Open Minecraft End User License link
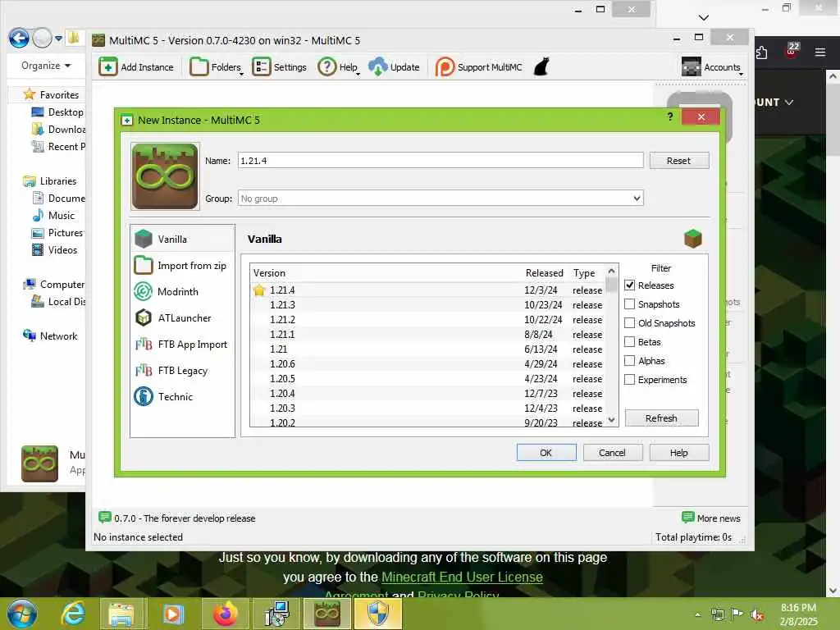Image resolution: width=840 pixels, height=630 pixels. coord(462,577)
